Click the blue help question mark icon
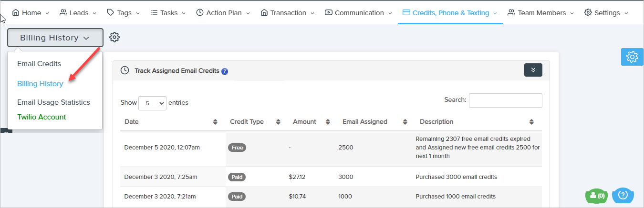This screenshot has height=208, width=644. tap(225, 71)
